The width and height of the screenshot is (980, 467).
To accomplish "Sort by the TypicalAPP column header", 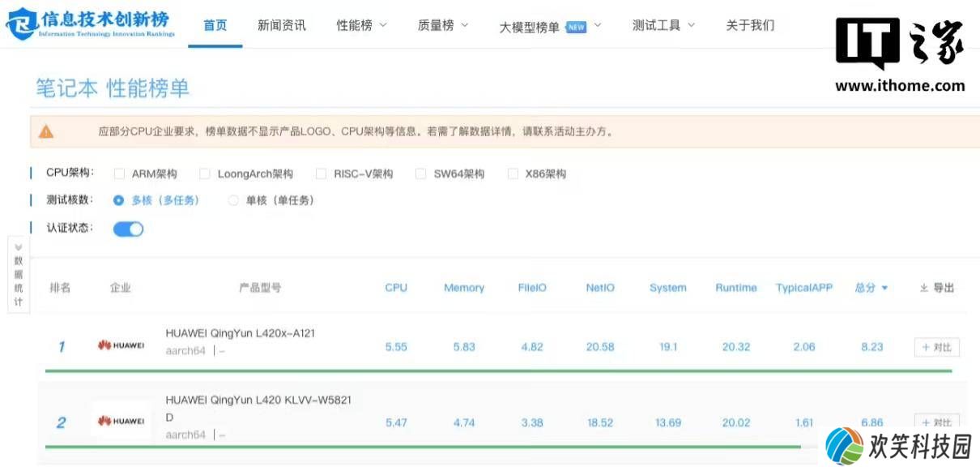I will pos(804,288).
